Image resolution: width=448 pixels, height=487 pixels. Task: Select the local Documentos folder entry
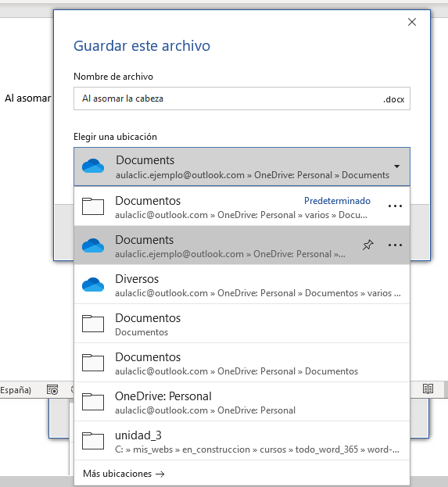(242, 324)
